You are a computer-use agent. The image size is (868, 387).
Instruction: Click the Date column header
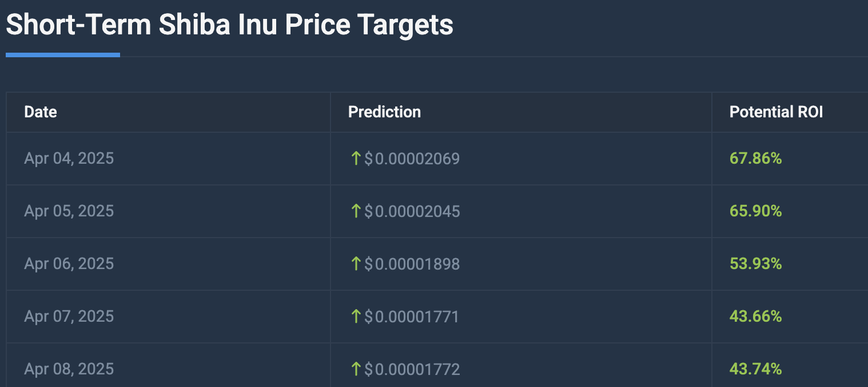[x=41, y=112]
